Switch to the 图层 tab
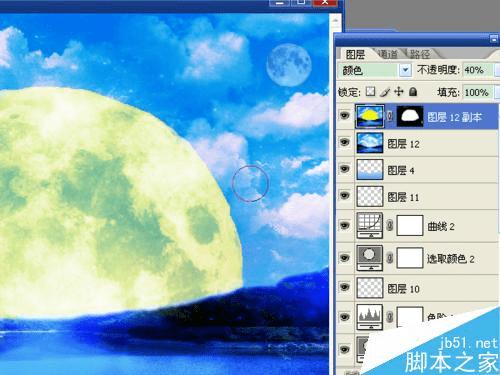Screen dimensions: 500x375 point(355,54)
